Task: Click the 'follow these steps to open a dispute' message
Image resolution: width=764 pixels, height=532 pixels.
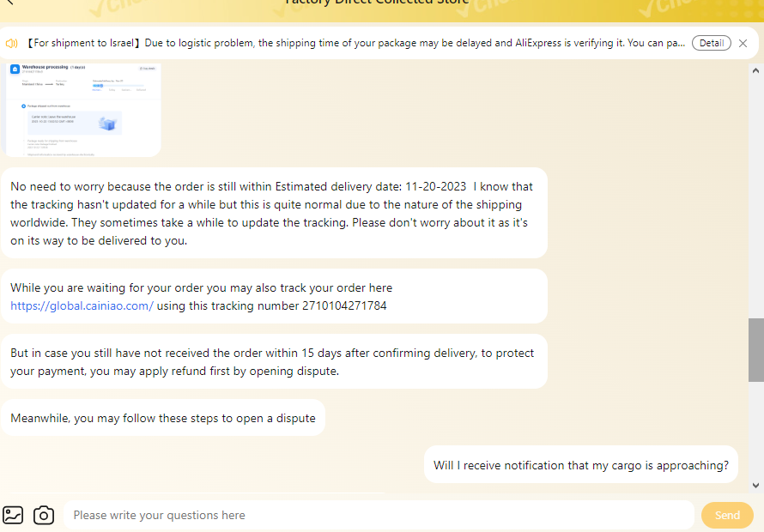Action: (x=163, y=418)
